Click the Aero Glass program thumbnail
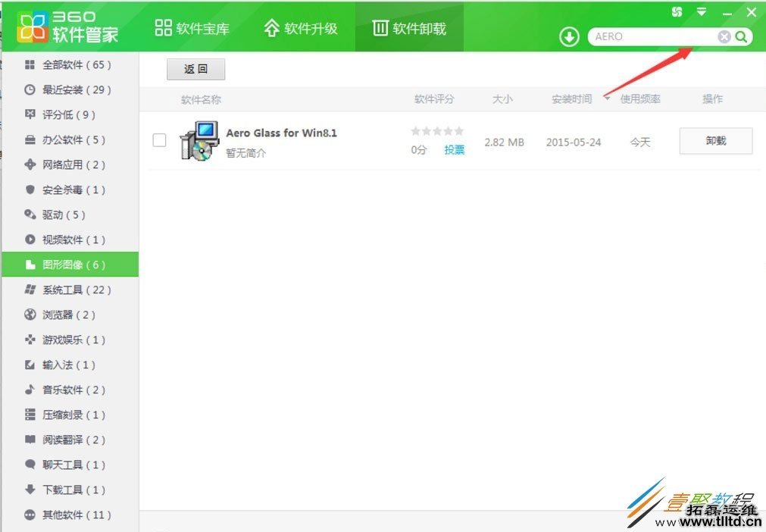 pyautogui.click(x=199, y=140)
